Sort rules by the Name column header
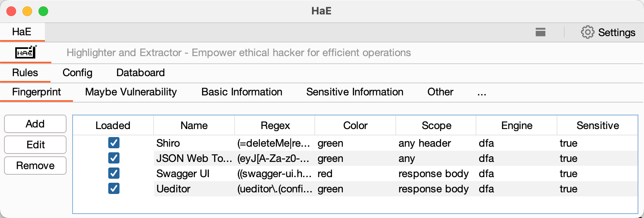644x218 pixels. (194, 125)
